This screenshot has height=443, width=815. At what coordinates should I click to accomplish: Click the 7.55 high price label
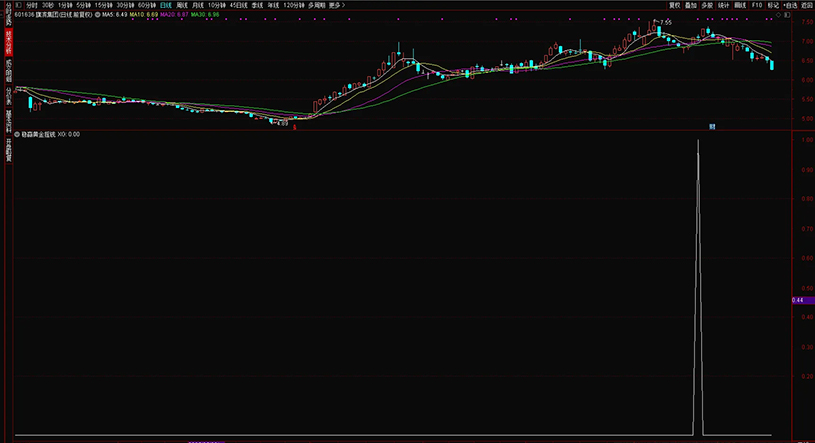(x=666, y=22)
